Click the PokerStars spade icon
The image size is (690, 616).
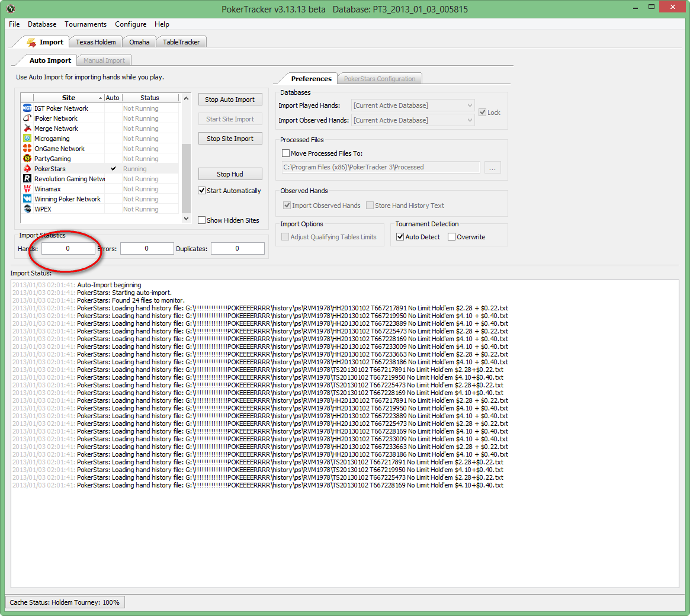click(27, 169)
